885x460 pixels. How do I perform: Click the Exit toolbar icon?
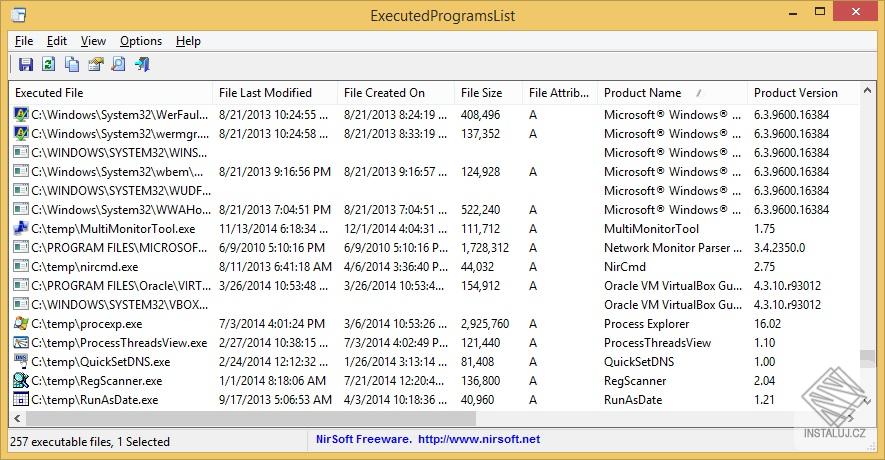[x=142, y=64]
